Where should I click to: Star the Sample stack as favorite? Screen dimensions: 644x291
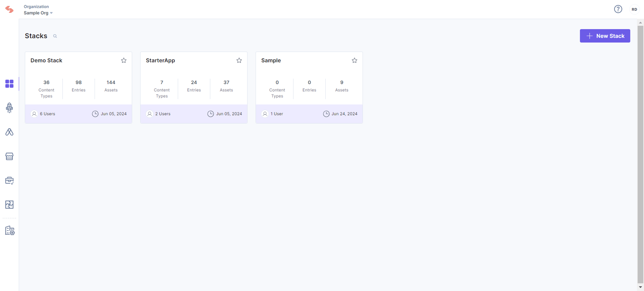pyautogui.click(x=354, y=60)
